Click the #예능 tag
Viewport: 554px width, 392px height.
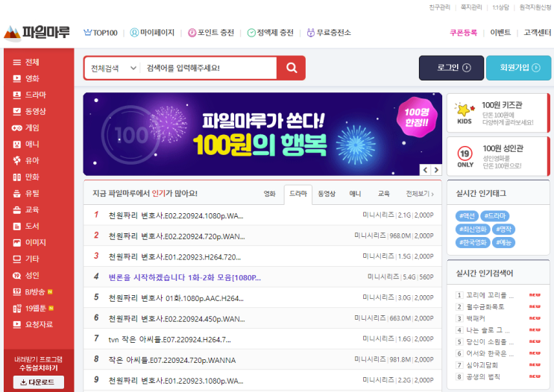[x=503, y=242]
